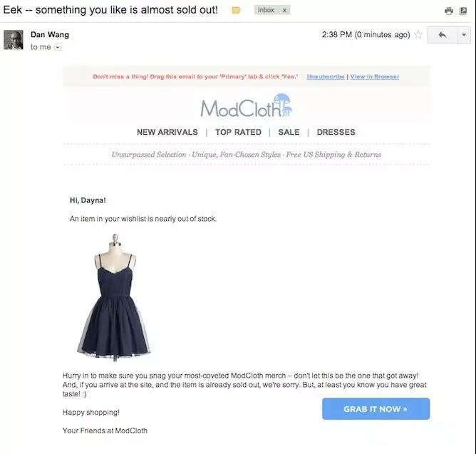
Task: Click the GRAB IT NOW button
Action: (376, 409)
